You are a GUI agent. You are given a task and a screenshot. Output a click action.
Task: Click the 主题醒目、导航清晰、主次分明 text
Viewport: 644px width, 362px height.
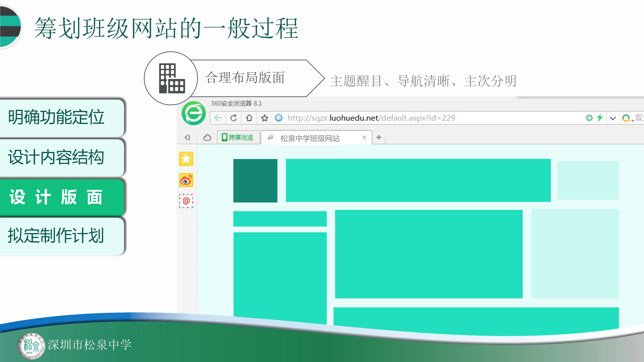click(423, 81)
